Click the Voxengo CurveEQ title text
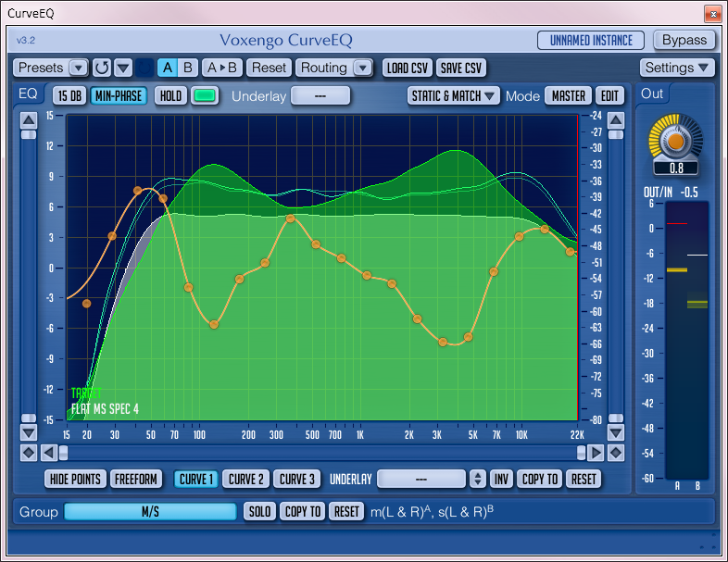The width and height of the screenshot is (728, 562). tap(285, 41)
